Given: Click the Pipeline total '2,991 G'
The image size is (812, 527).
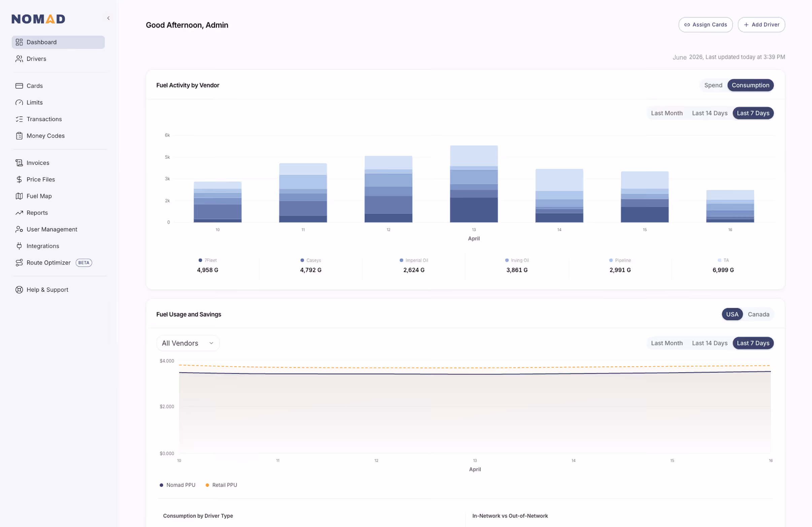Looking at the screenshot, I should click(x=620, y=270).
